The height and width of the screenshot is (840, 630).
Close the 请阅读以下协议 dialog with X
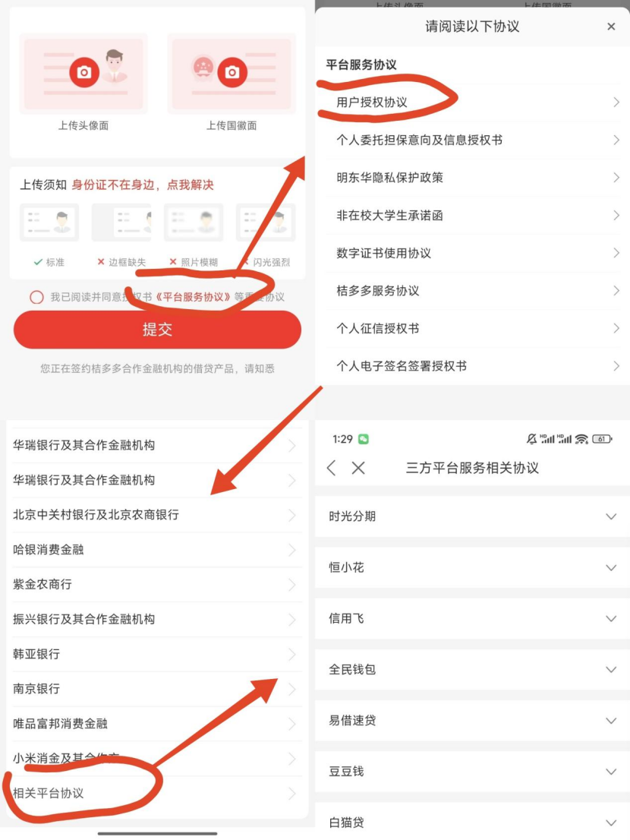(611, 27)
